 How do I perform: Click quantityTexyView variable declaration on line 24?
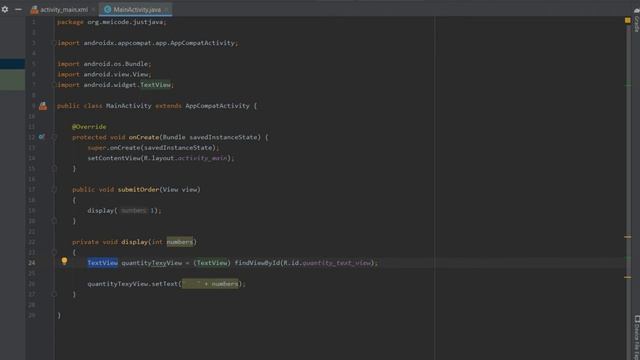tap(151, 263)
